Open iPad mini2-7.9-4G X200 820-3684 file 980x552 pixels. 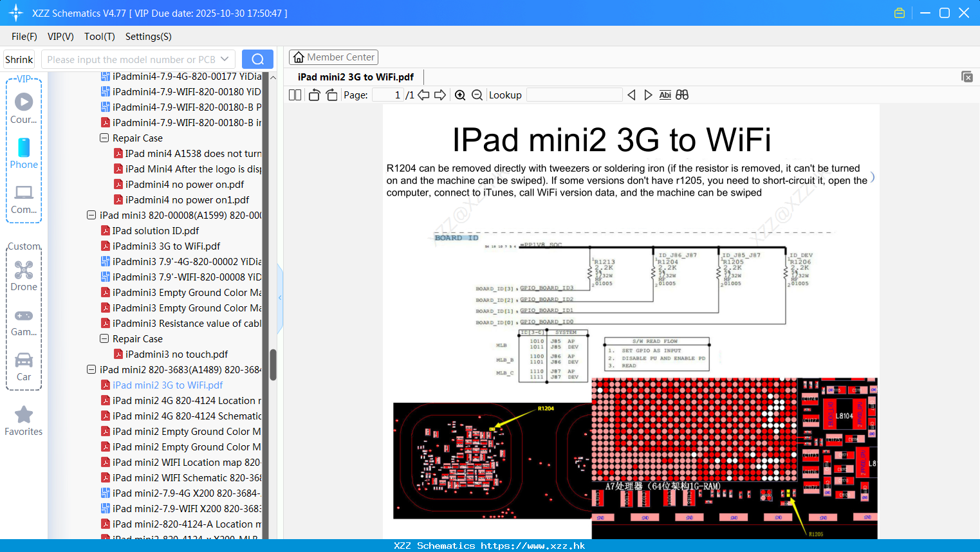click(187, 493)
